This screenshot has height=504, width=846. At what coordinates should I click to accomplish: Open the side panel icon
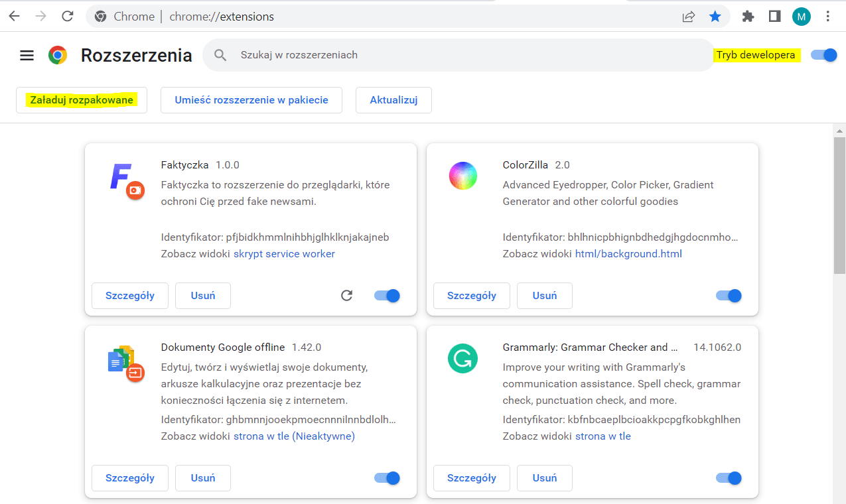(x=774, y=17)
